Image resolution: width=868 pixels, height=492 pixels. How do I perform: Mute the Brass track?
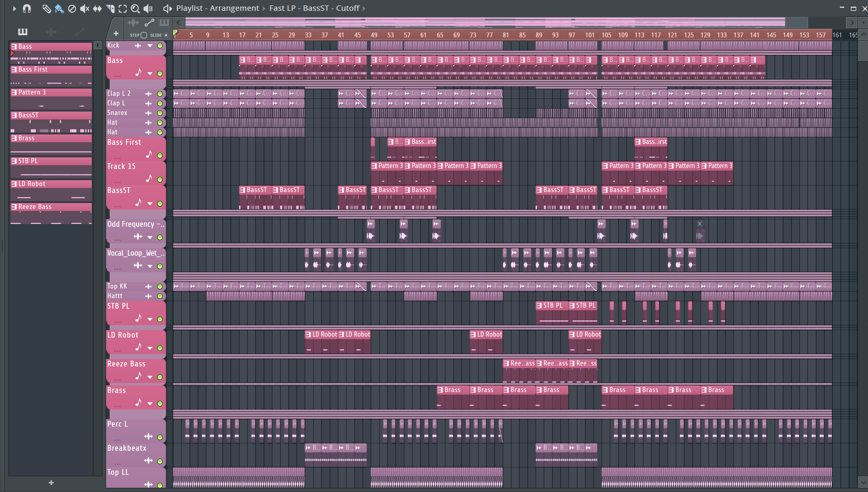click(160, 404)
